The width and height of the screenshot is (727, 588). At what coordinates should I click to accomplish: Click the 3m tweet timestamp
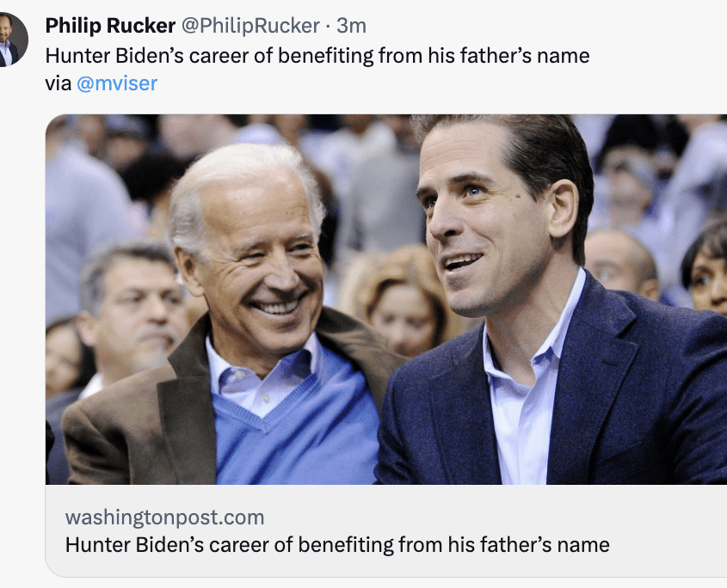coord(351,26)
